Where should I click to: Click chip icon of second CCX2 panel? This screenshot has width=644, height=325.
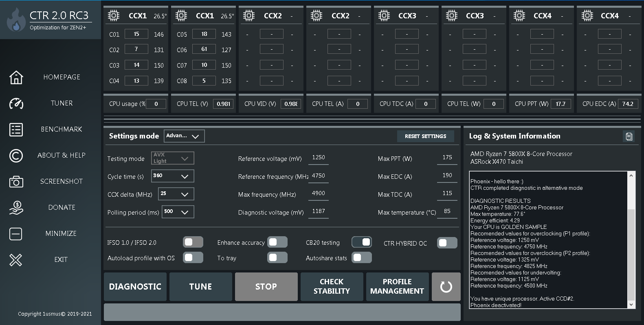316,16
